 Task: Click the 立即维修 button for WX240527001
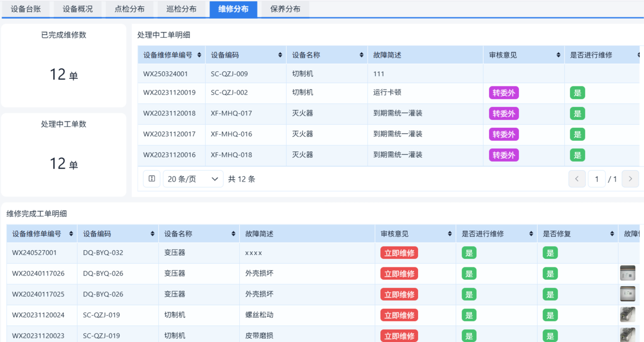point(399,252)
